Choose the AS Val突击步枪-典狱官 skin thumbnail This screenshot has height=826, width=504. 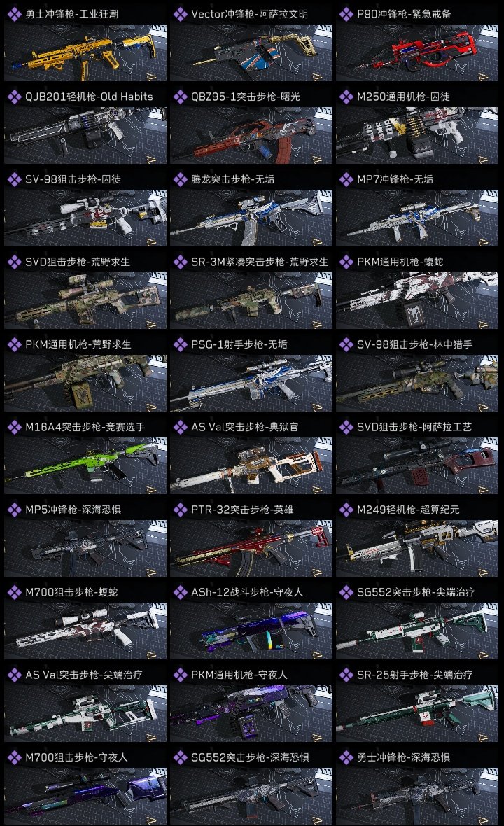click(x=251, y=465)
